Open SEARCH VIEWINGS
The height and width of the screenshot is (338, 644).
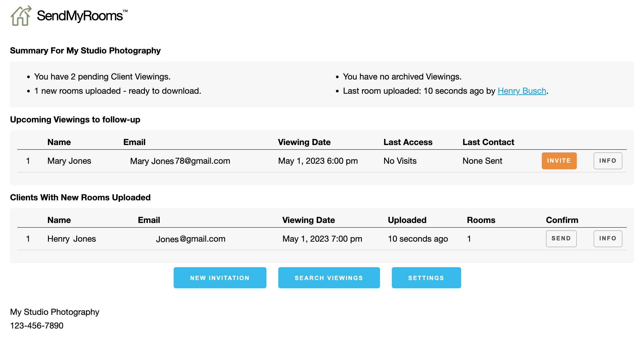[329, 278]
